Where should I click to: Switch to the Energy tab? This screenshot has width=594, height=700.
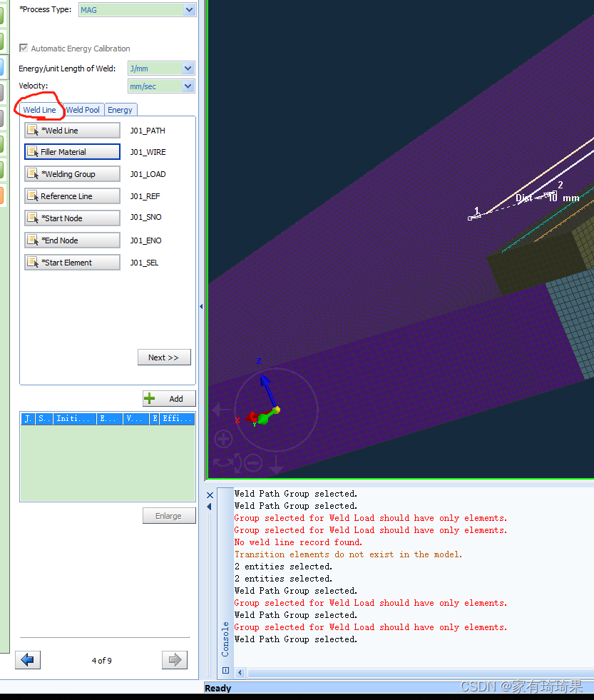coord(121,110)
